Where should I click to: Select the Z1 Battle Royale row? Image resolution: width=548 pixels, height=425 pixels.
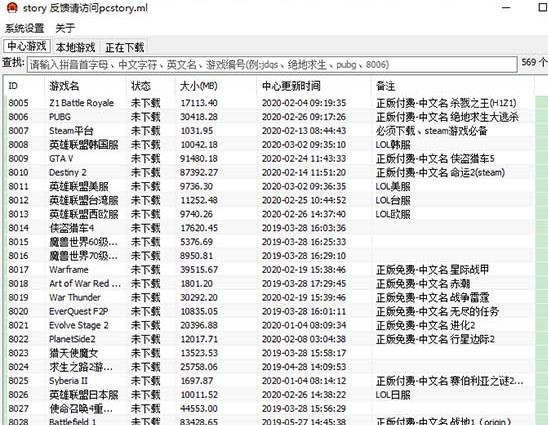269,103
